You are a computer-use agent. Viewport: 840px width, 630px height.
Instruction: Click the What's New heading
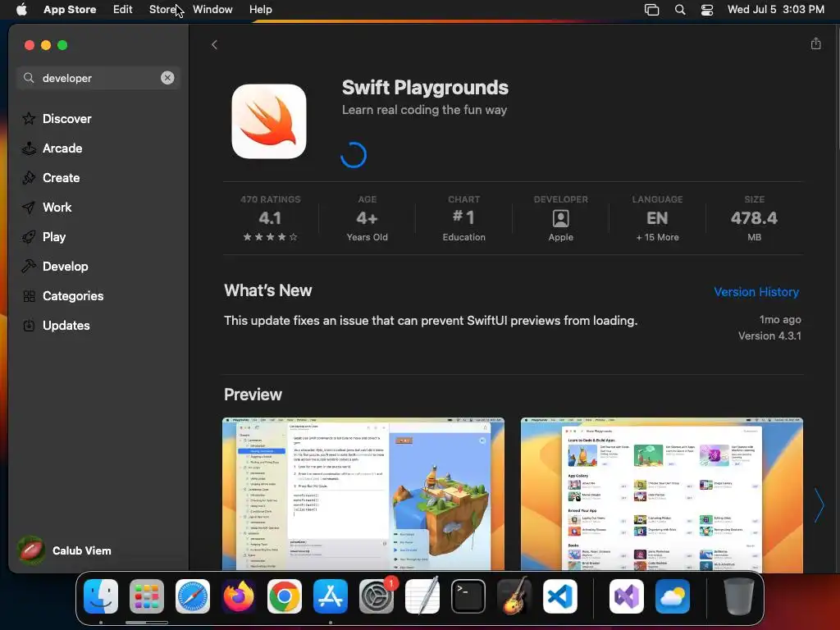[268, 290]
